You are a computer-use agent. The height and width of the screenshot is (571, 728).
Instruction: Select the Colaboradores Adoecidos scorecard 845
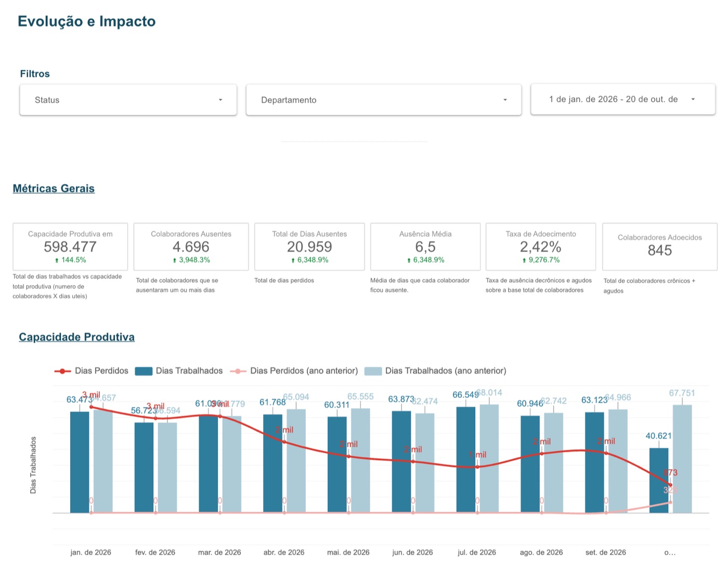pos(660,247)
